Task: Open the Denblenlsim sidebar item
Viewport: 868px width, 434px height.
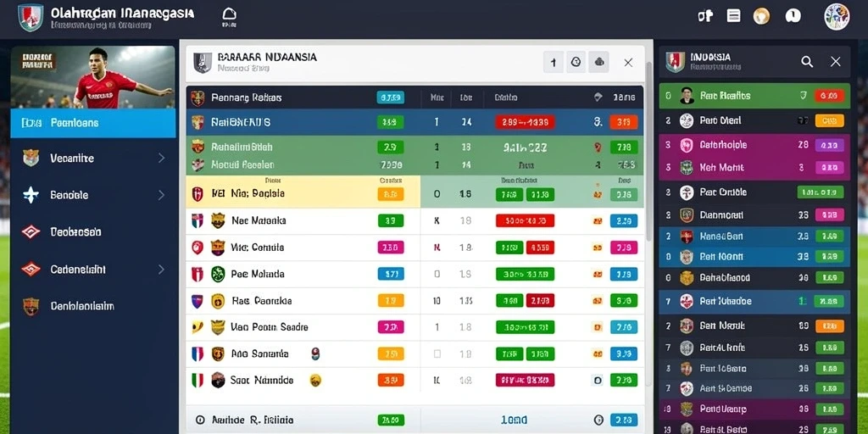Action: tap(93, 306)
